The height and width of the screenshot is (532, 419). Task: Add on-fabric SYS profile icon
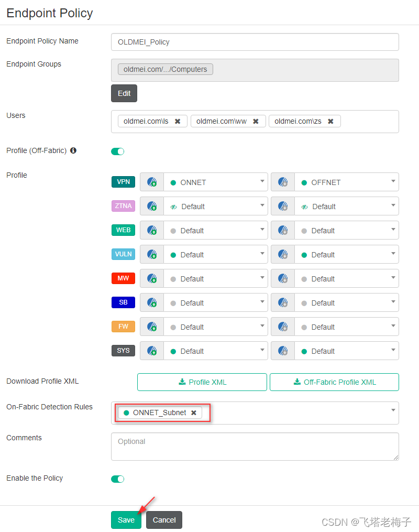[152, 351]
